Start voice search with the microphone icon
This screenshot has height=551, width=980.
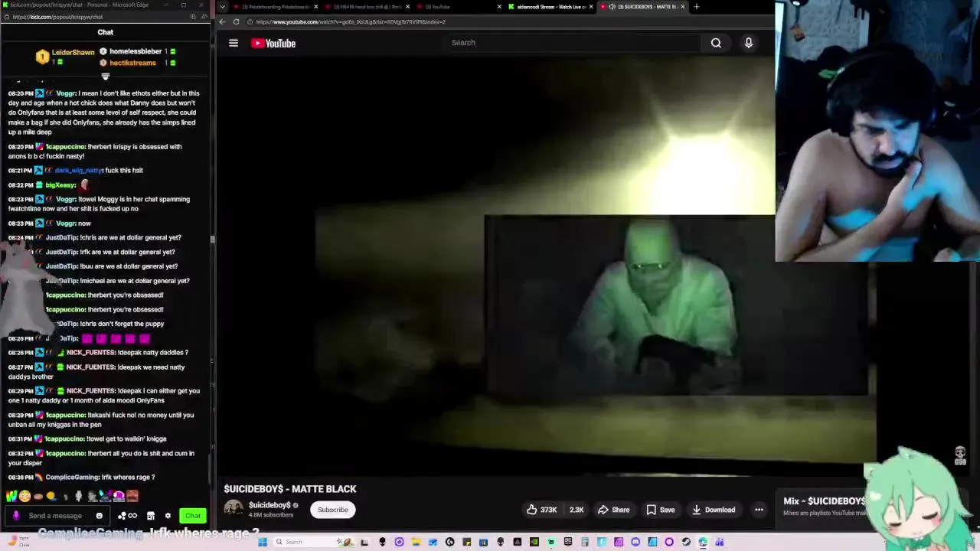tap(749, 43)
